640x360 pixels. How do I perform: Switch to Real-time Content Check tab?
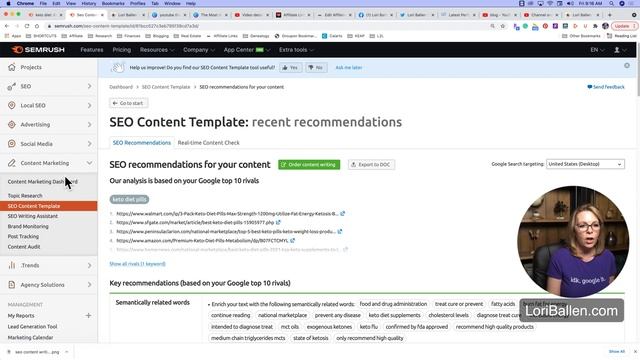[x=209, y=143]
